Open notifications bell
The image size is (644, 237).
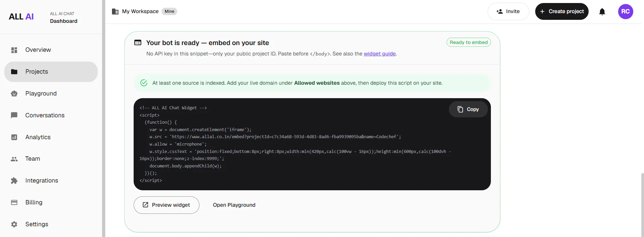(602, 12)
